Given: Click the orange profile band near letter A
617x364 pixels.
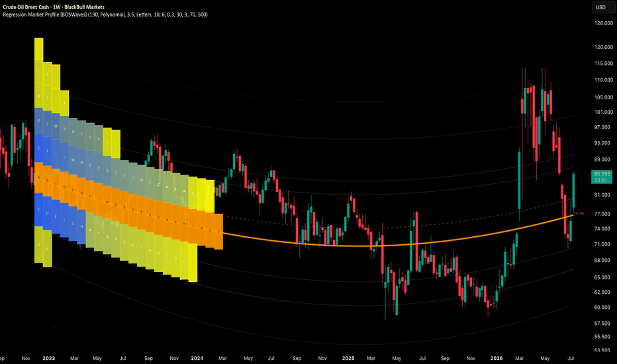Looking at the screenshot, I should click(38, 178).
